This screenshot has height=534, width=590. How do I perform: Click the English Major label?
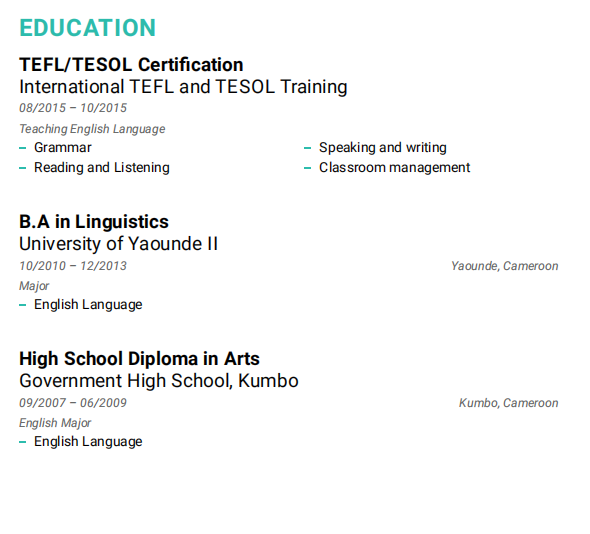pyautogui.click(x=55, y=423)
